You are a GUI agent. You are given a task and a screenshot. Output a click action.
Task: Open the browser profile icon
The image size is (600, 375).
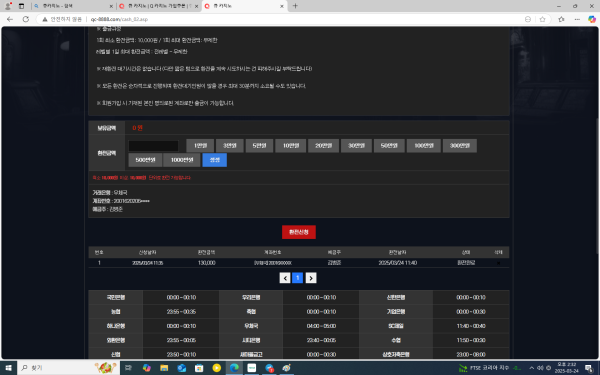click(8, 6)
